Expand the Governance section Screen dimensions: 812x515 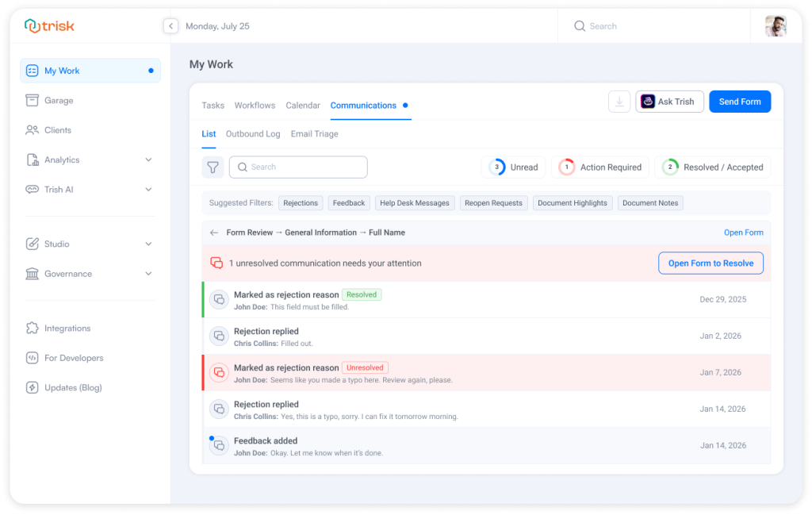click(x=62, y=274)
